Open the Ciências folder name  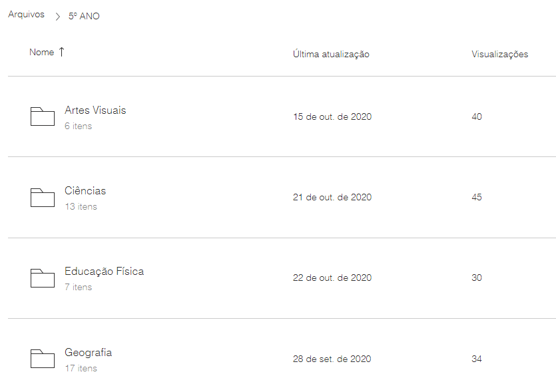[85, 191]
